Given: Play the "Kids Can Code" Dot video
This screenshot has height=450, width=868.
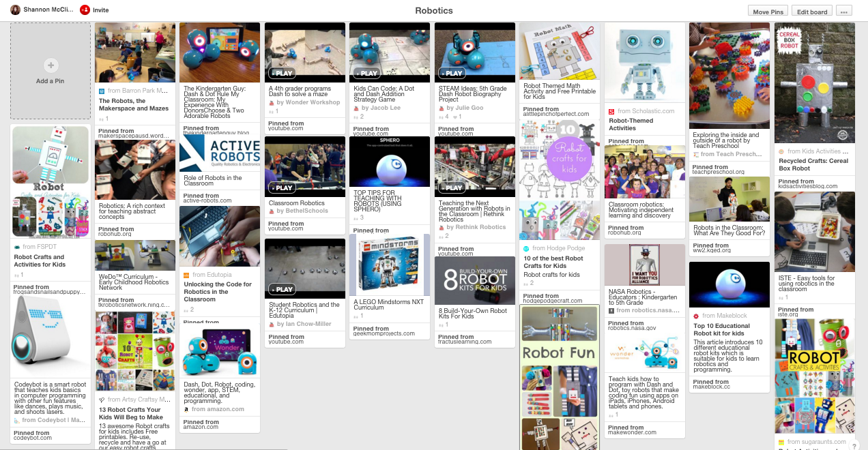Looking at the screenshot, I should [x=366, y=73].
